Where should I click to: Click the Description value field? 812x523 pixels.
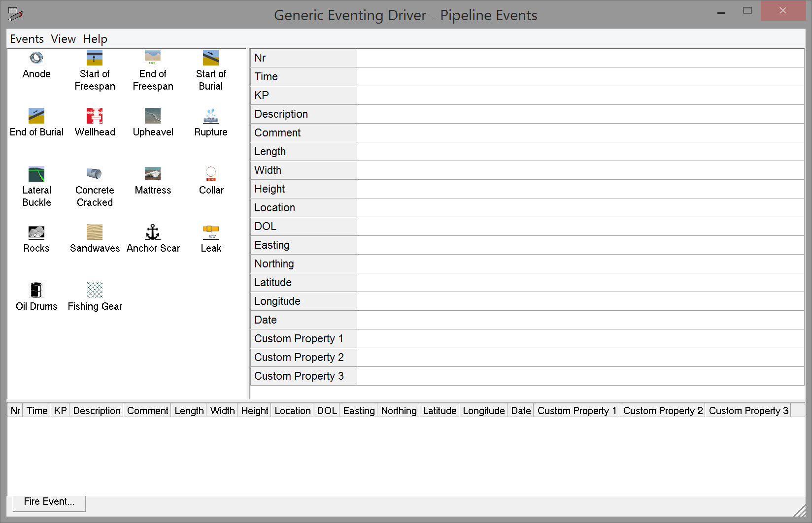580,114
